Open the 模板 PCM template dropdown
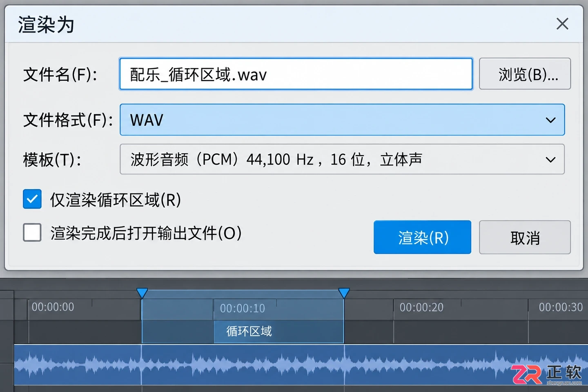The image size is (588, 392). point(342,159)
